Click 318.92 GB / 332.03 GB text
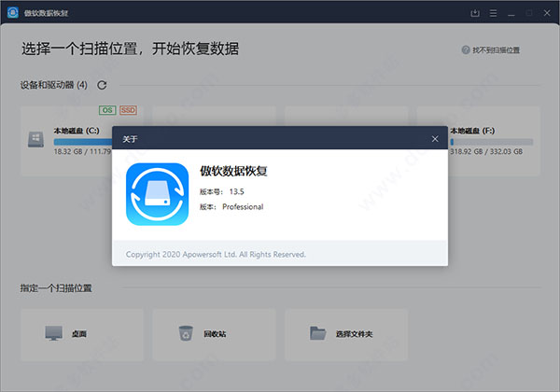 486,151
